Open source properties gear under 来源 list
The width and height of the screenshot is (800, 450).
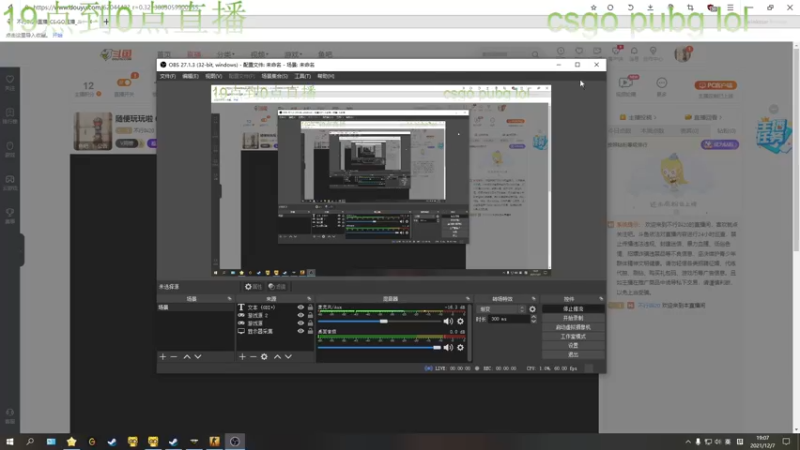pyautogui.click(x=264, y=357)
